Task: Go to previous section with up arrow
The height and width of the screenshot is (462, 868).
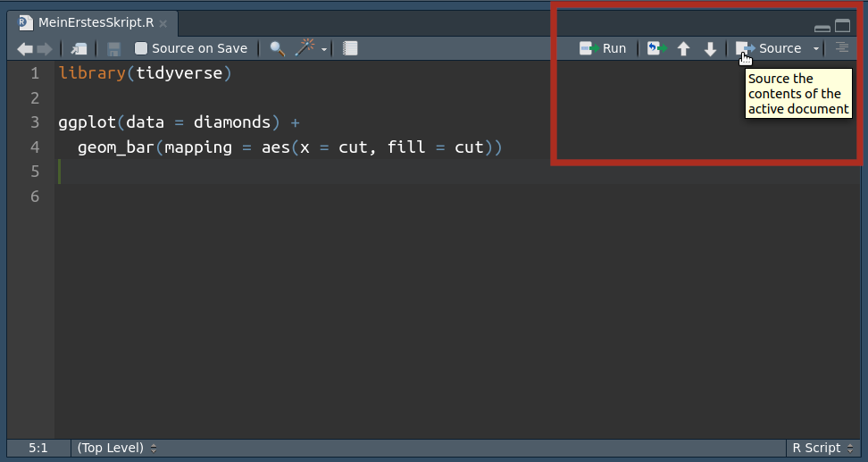Action: click(684, 49)
